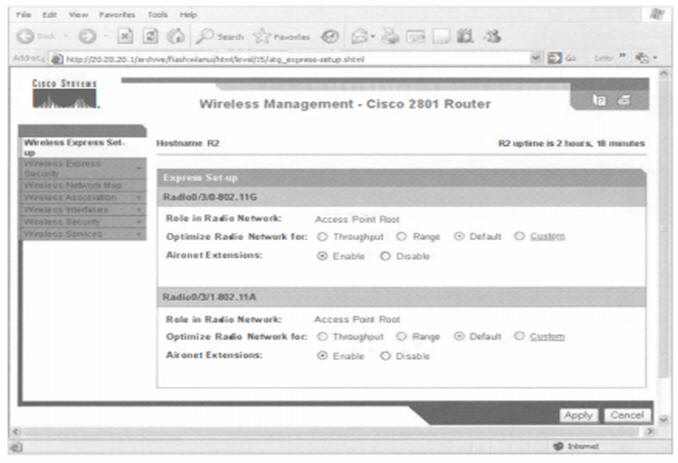The width and height of the screenshot is (678, 463).
Task: Click the Cancel button
Action: (x=627, y=415)
